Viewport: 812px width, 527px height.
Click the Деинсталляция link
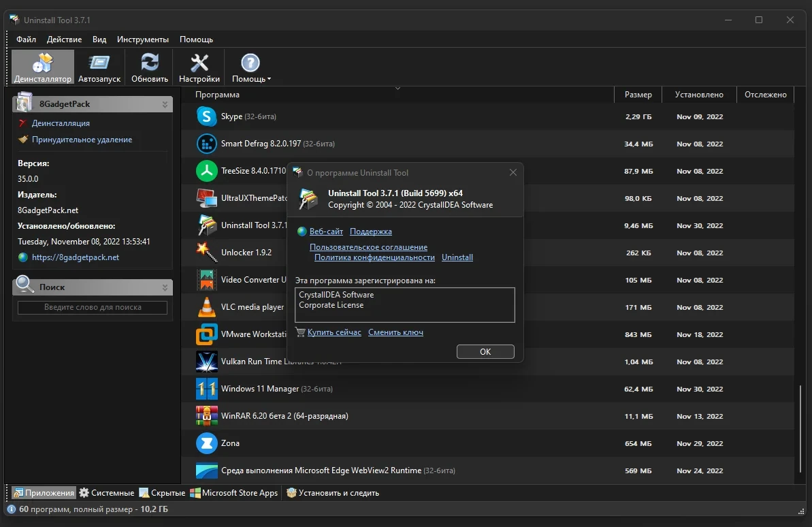click(x=61, y=123)
